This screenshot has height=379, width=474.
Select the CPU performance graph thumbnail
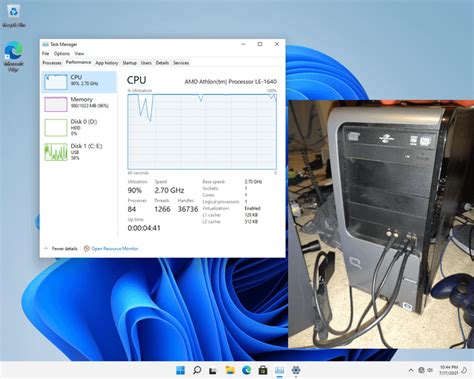tap(56, 82)
